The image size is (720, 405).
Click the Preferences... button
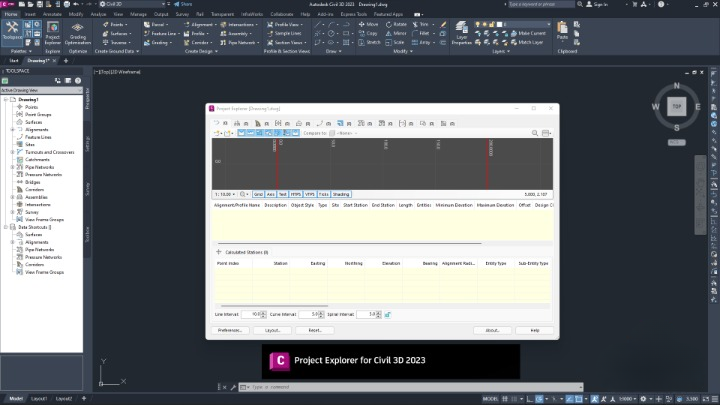(230, 329)
